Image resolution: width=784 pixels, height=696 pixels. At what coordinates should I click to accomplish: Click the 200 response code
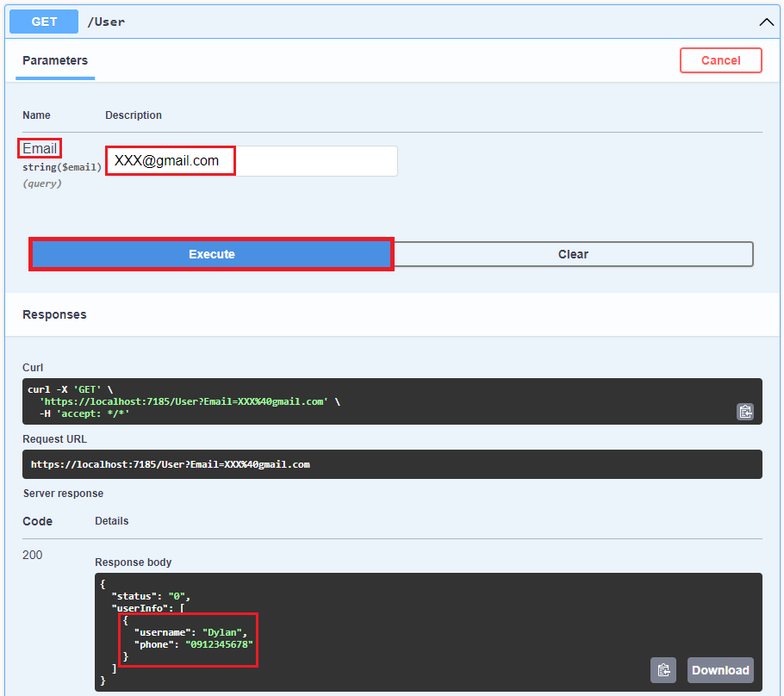point(33,555)
